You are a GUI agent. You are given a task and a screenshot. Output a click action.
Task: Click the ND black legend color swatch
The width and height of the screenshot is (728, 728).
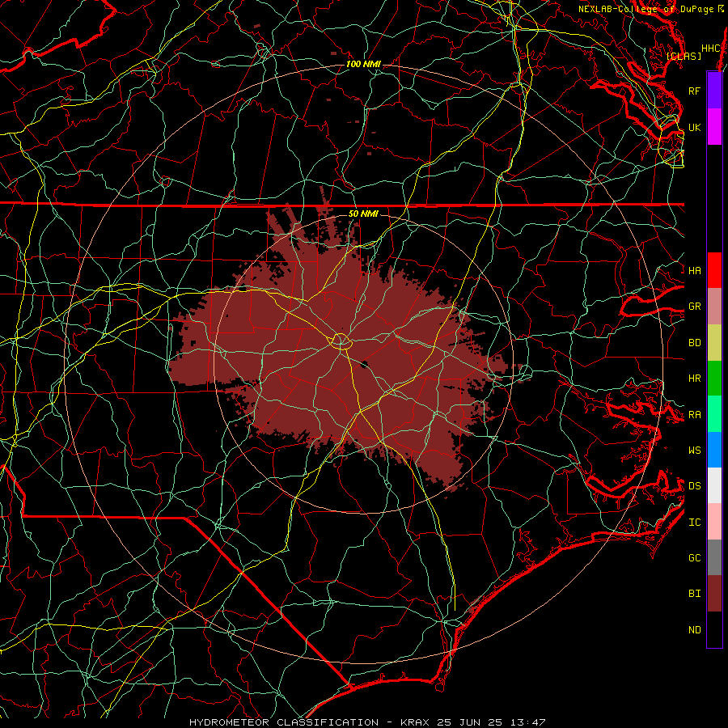coord(714,629)
